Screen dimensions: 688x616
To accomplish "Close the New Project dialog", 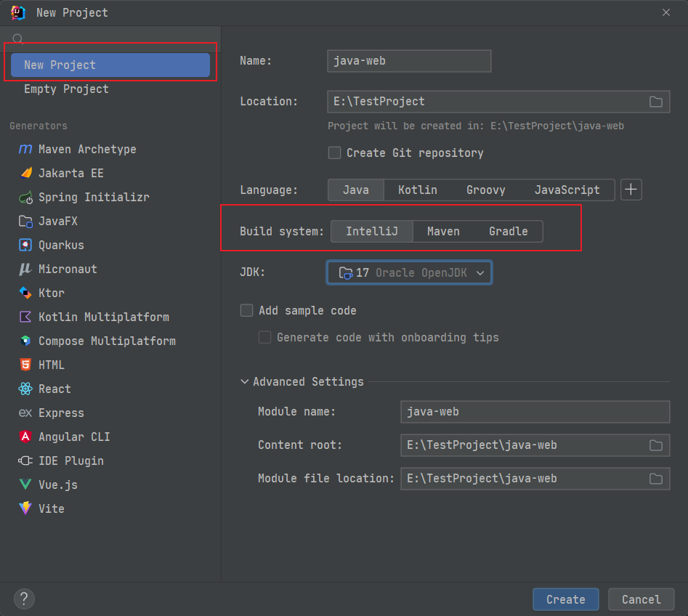I will coord(665,13).
